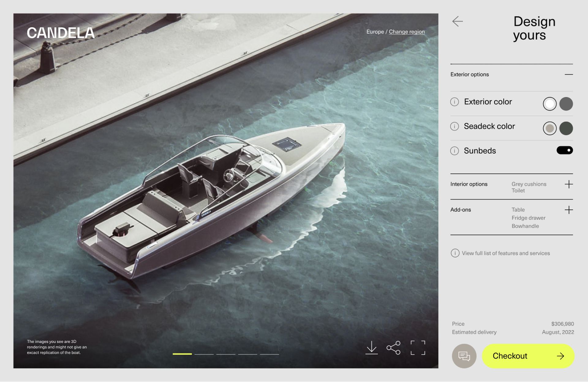Screen dimensions: 588x382
Task: Collapse the Exterior options section
Action: (568, 74)
